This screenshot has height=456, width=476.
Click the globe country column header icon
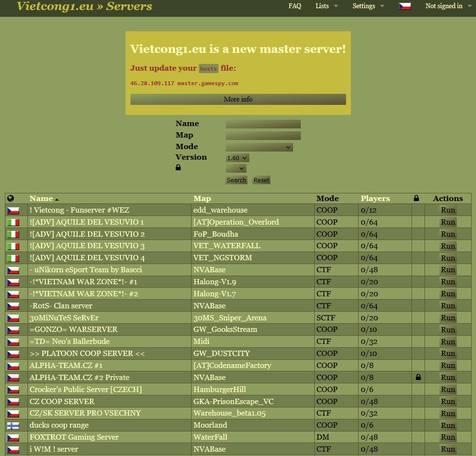click(11, 199)
